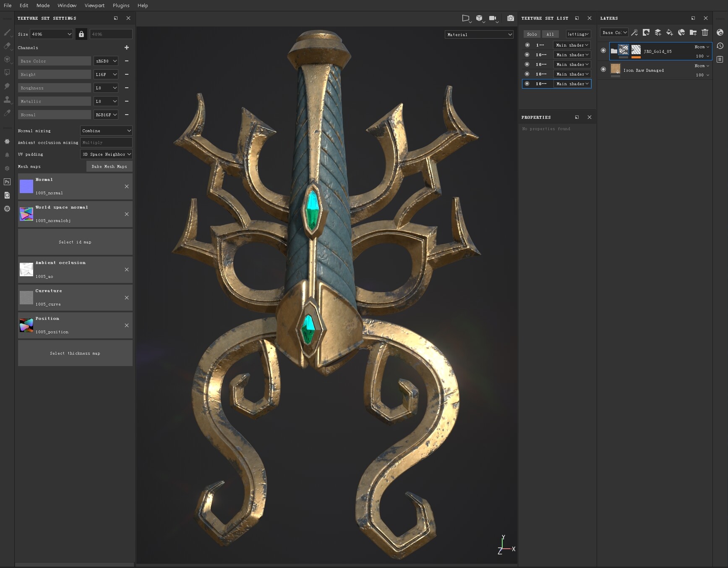Add a new channel with plus icon
The image size is (728, 568).
click(127, 47)
